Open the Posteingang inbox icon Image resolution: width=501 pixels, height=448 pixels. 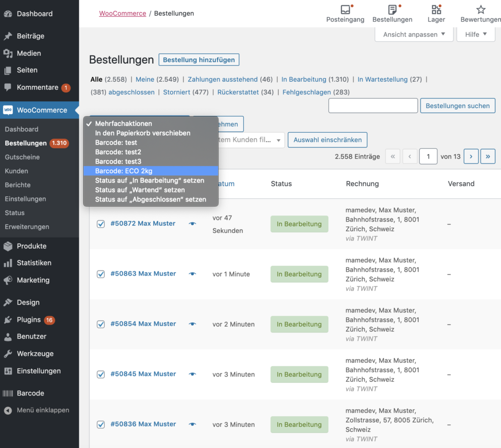tap(345, 10)
